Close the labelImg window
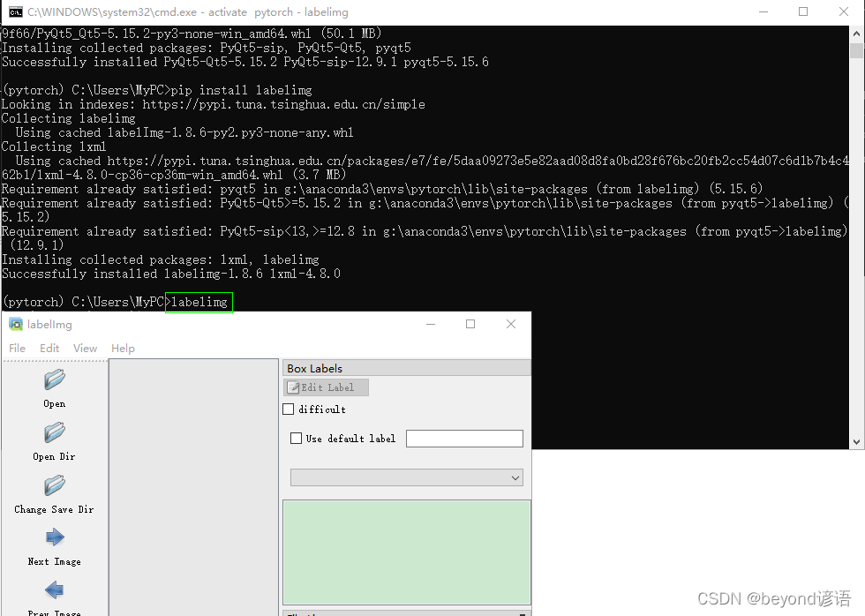The width and height of the screenshot is (865, 616). point(511,324)
